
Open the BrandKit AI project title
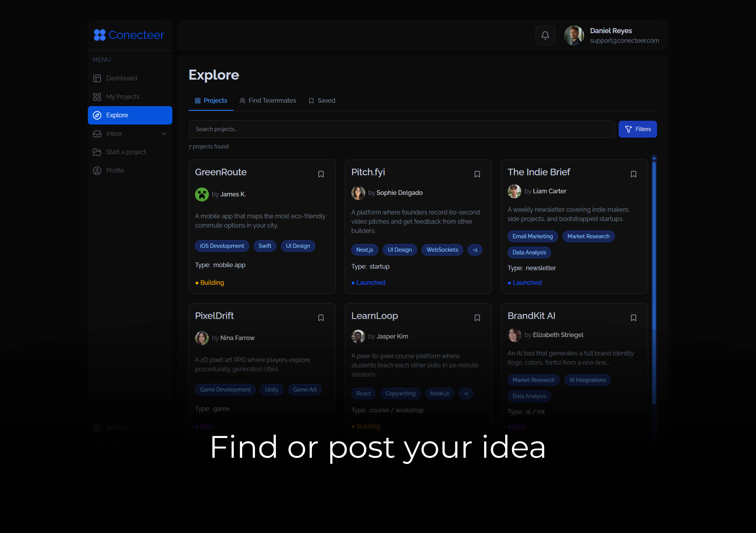point(531,316)
